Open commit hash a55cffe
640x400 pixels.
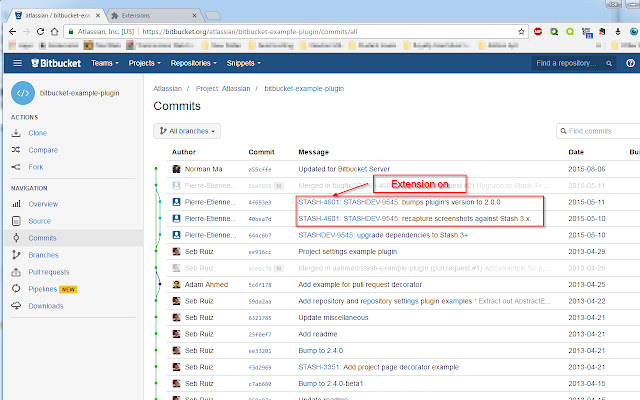point(260,169)
